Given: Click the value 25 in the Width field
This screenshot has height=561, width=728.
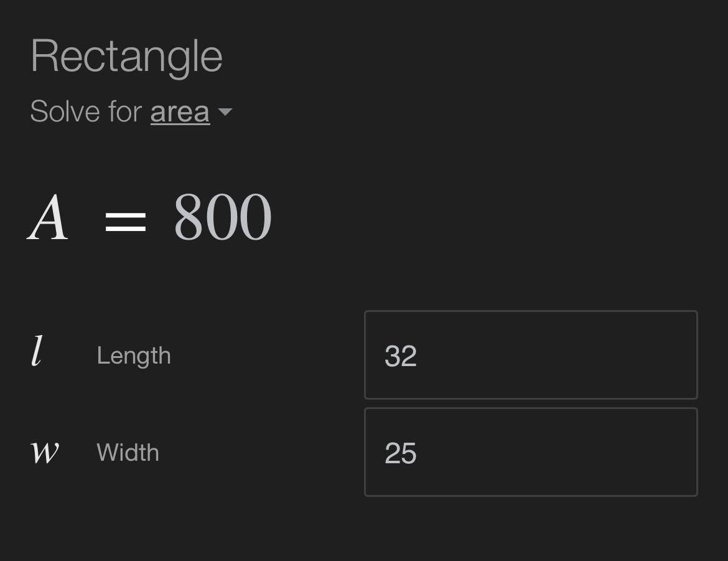Looking at the screenshot, I should (401, 453).
